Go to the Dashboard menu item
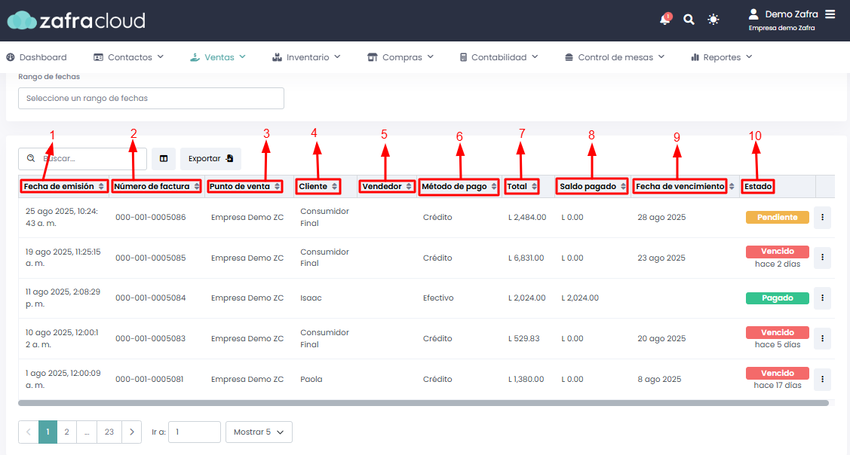The width and height of the screenshot is (850, 455). 36,57
